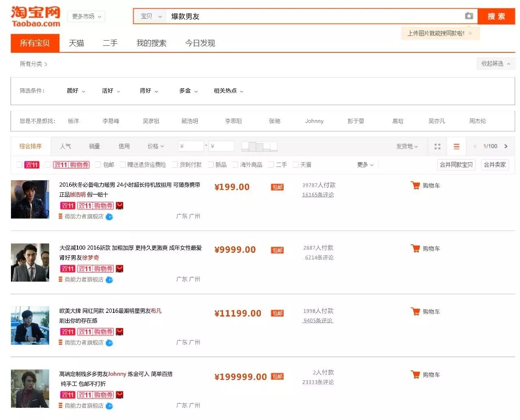
Task: Open the 我的搜索 tab
Action: pos(152,43)
